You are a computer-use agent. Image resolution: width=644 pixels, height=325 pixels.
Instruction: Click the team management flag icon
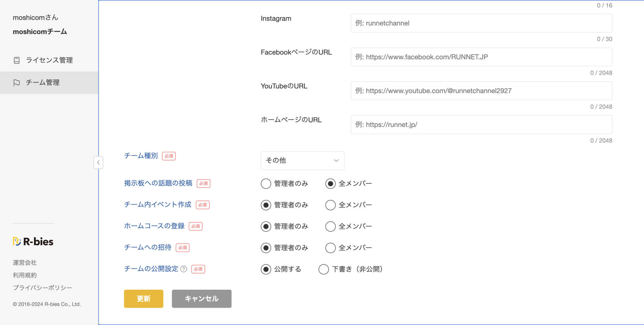[x=17, y=83]
